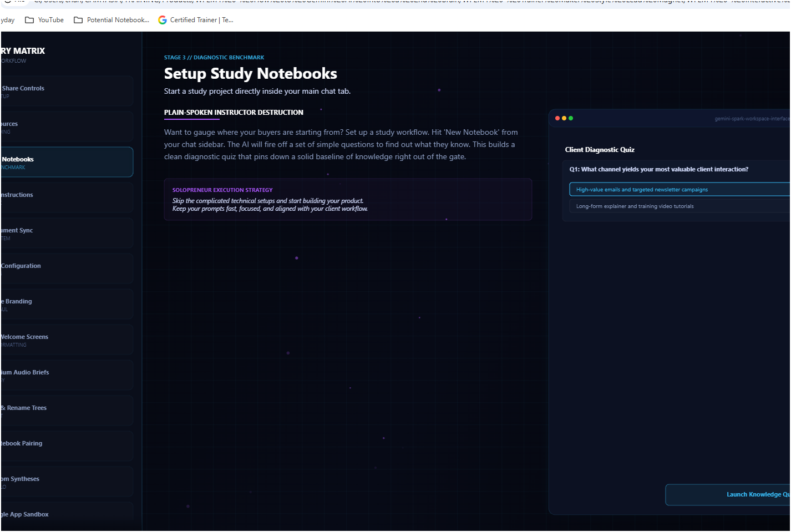Click the 'Start a study project' subtitle
The width and height of the screenshot is (791, 532).
pyautogui.click(x=257, y=92)
